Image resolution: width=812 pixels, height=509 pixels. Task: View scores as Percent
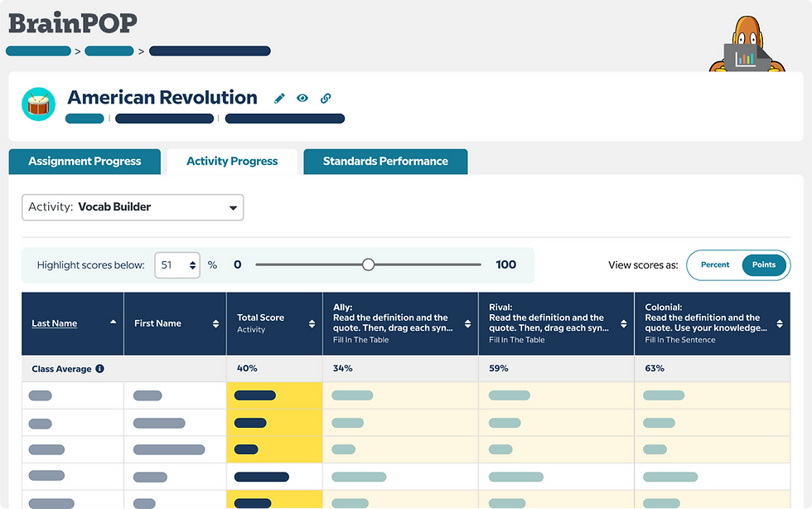[714, 265]
